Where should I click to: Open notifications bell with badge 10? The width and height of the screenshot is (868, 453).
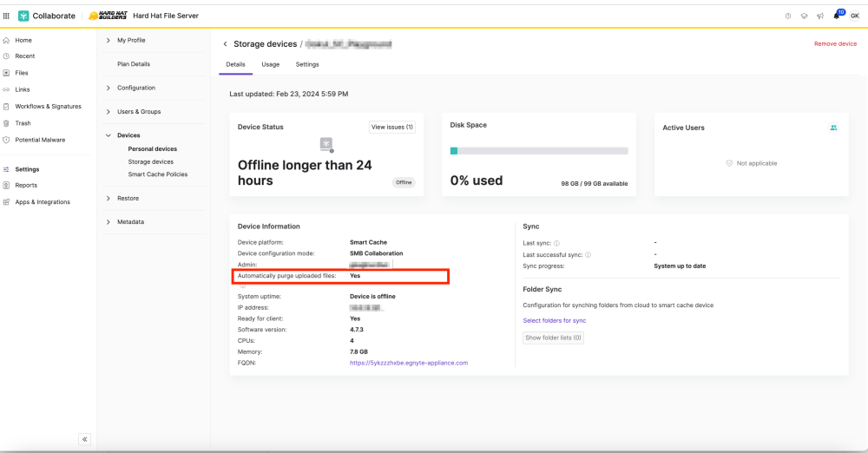tap(837, 15)
